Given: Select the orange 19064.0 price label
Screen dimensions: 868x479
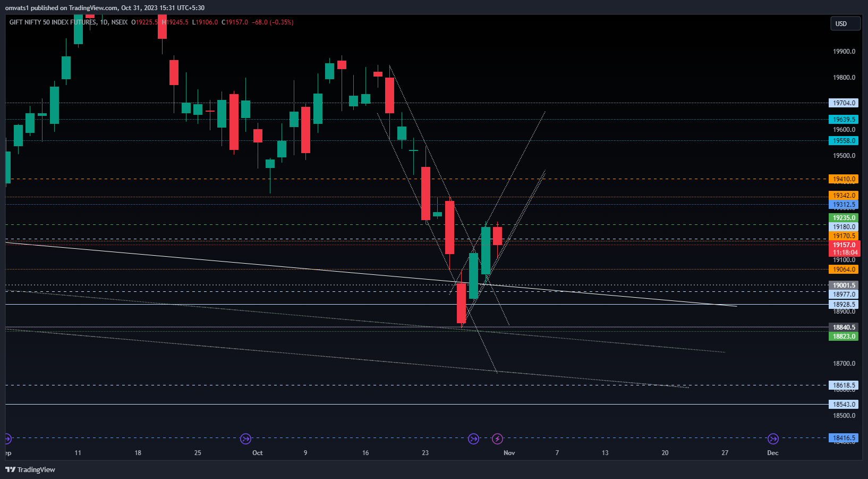Looking at the screenshot, I should tap(844, 270).
